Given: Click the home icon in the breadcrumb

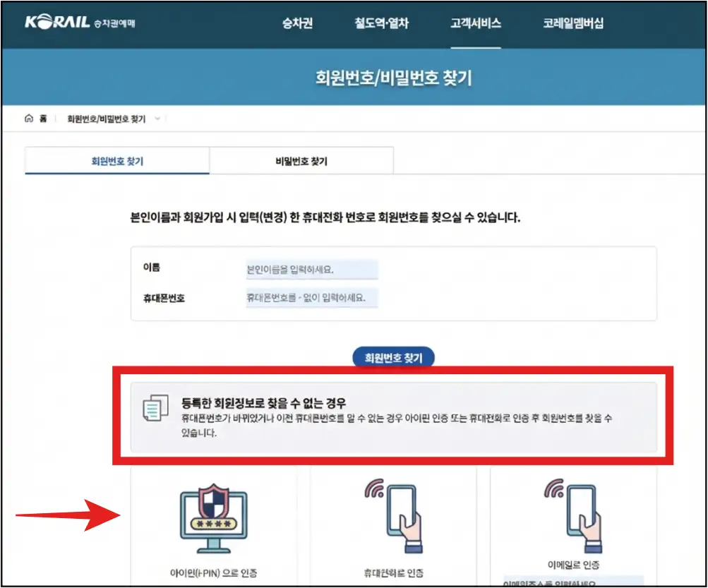Looking at the screenshot, I should [x=28, y=119].
